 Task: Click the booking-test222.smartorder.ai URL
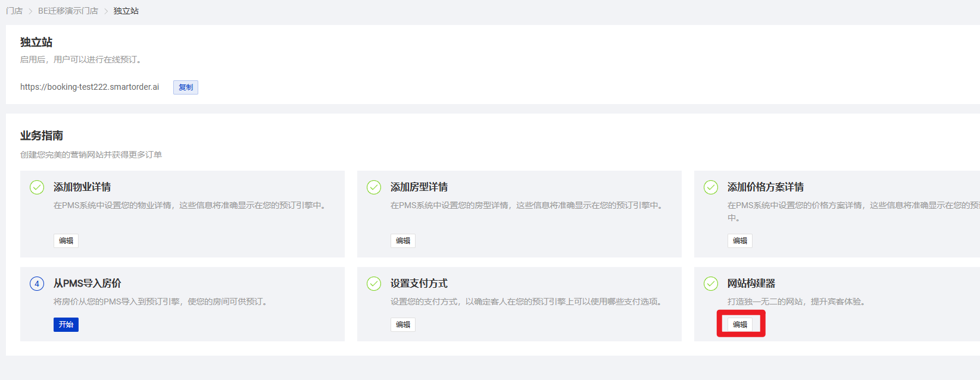(90, 87)
